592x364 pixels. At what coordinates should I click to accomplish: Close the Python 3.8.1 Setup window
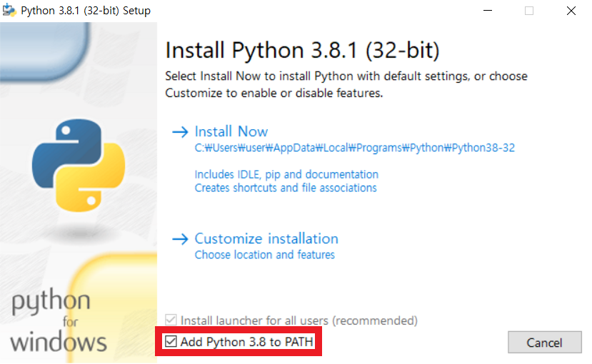pyautogui.click(x=571, y=11)
